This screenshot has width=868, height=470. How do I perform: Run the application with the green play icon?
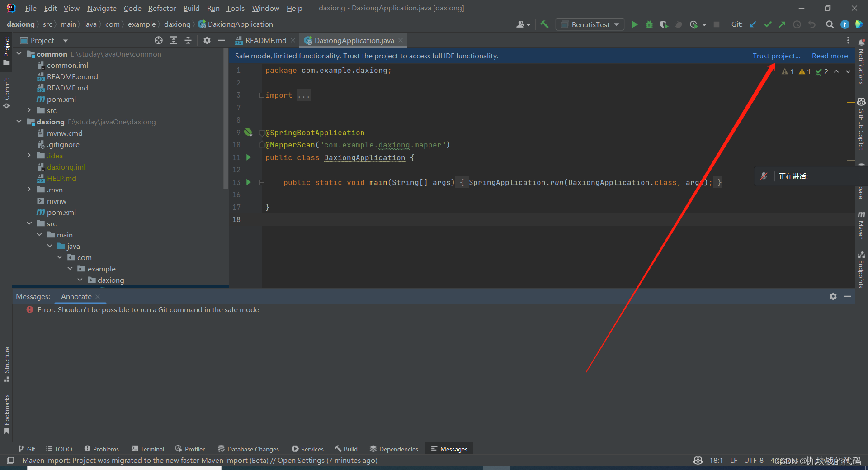(635, 24)
